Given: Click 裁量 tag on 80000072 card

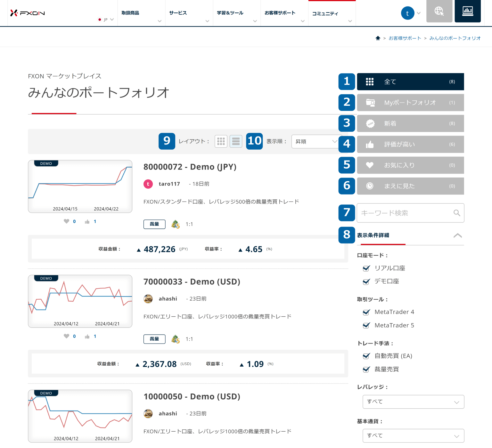Looking at the screenshot, I should click(154, 224).
